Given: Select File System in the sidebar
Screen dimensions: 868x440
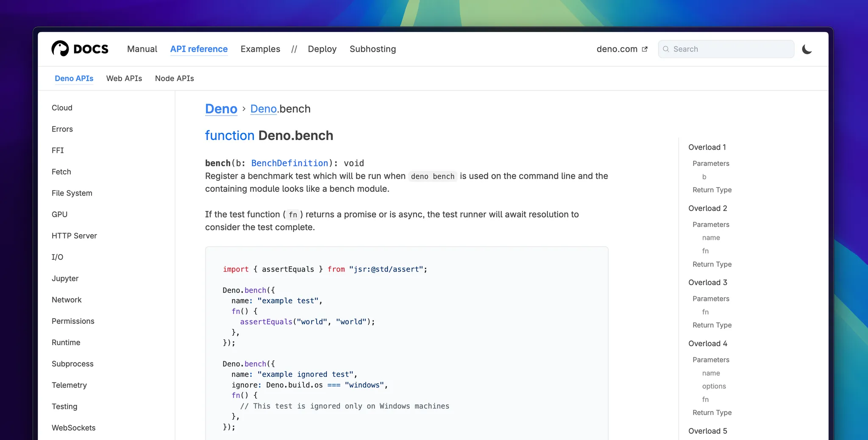Looking at the screenshot, I should point(72,193).
